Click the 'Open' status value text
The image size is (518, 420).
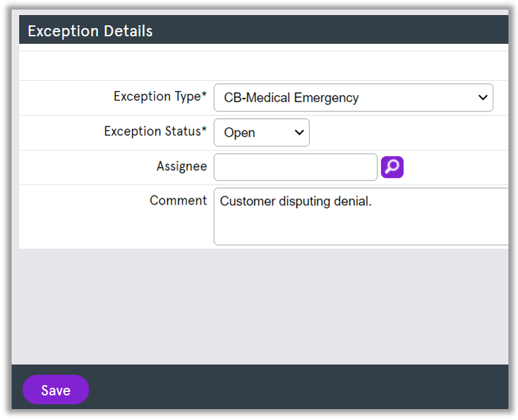pyautogui.click(x=239, y=133)
